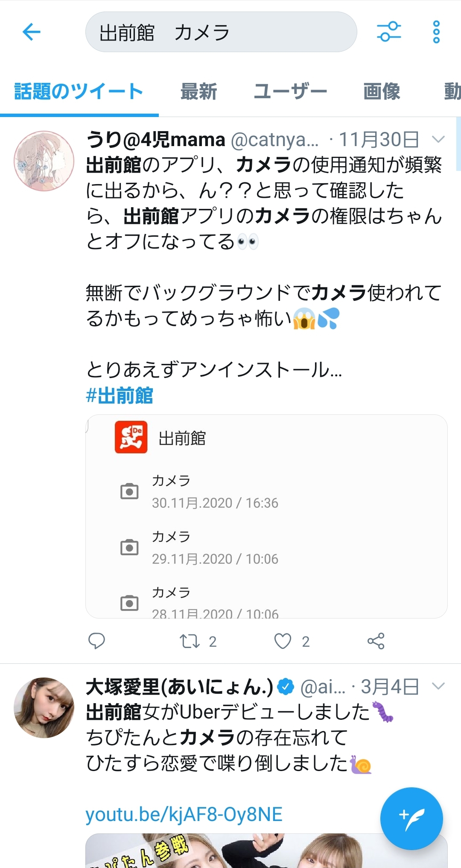Open the #出前館 hashtag

[x=120, y=396]
